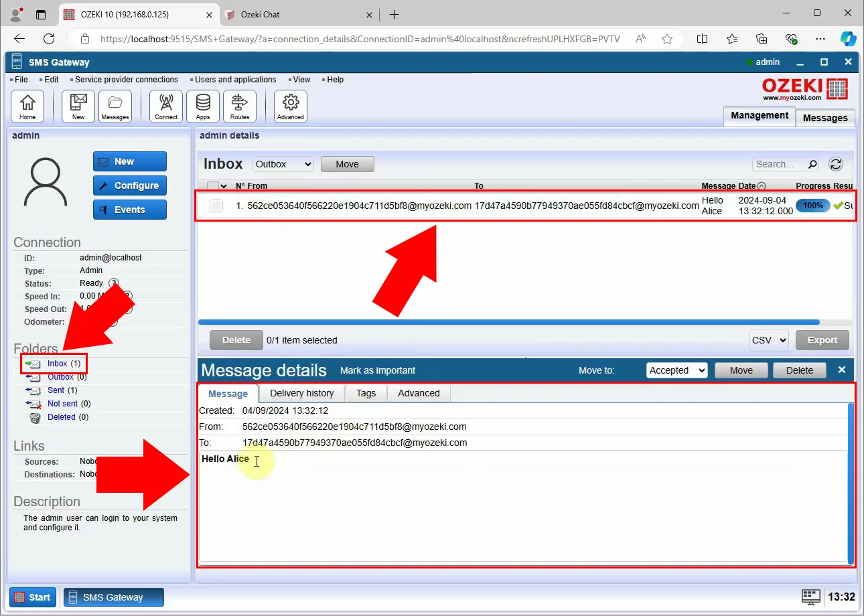Select the Message details tab

tap(228, 393)
